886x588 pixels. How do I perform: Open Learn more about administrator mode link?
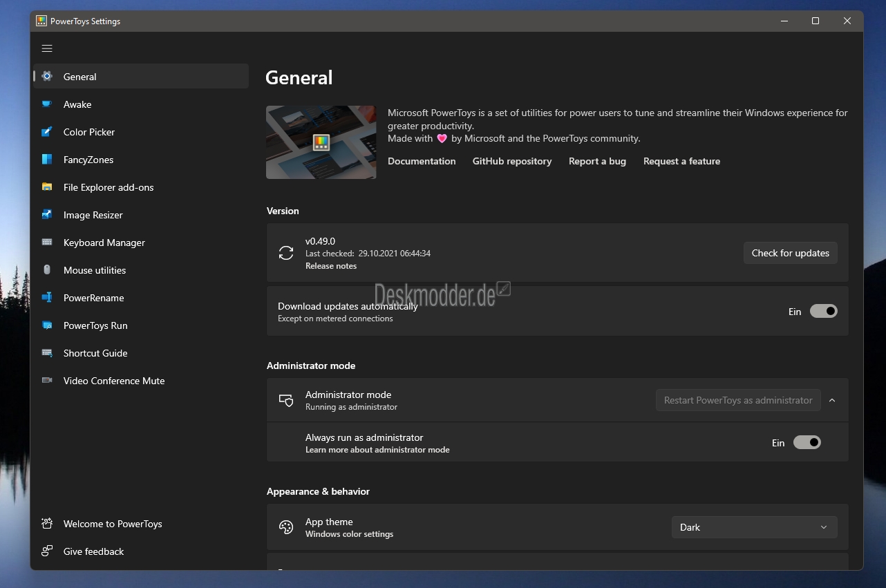click(x=377, y=450)
